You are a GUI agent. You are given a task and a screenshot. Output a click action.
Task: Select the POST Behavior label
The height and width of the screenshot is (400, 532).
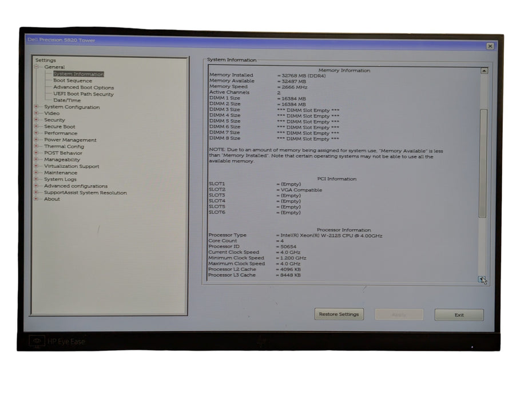[x=63, y=153]
